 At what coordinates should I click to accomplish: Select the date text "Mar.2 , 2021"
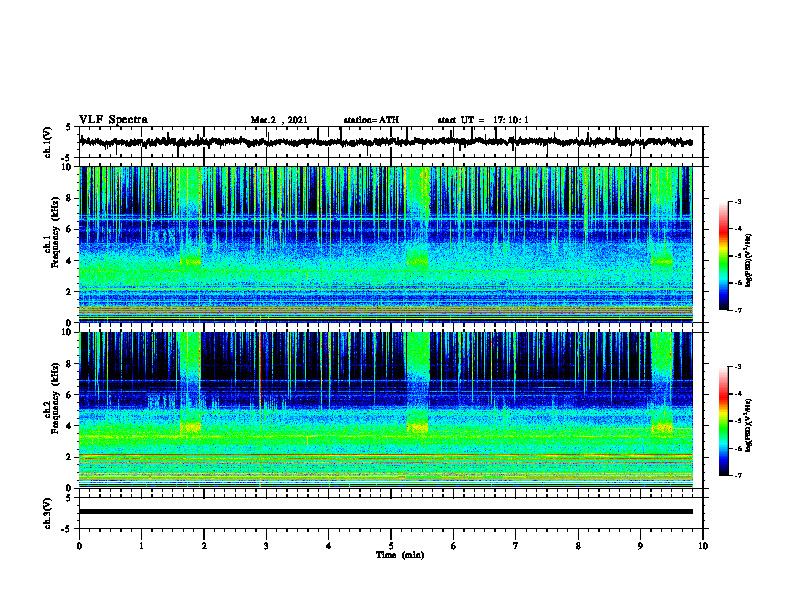(x=279, y=120)
